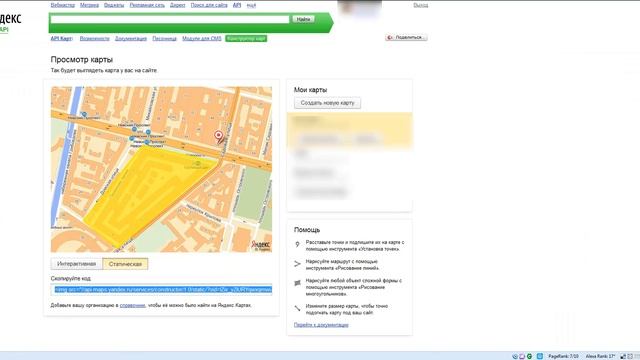Click the Яндекс logo on the map corner
This screenshot has width=640, height=360.
click(261, 245)
